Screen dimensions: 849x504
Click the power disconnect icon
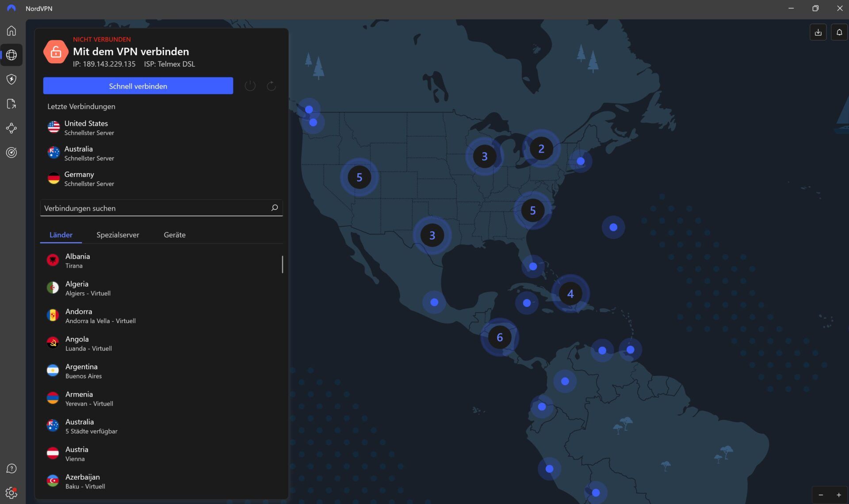click(250, 86)
